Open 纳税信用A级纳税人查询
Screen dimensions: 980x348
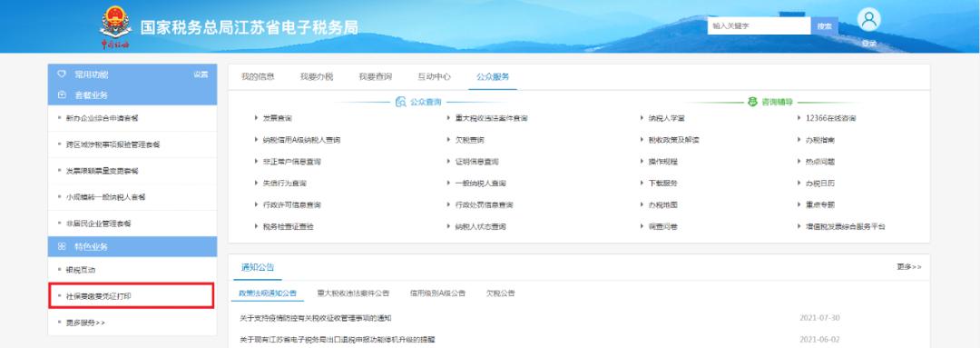[301, 140]
